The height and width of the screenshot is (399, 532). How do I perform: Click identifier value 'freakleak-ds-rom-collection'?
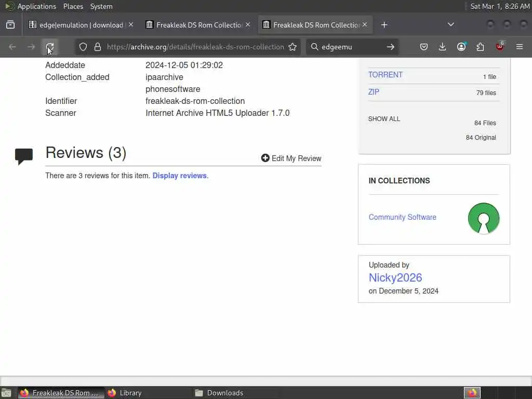[195, 101]
